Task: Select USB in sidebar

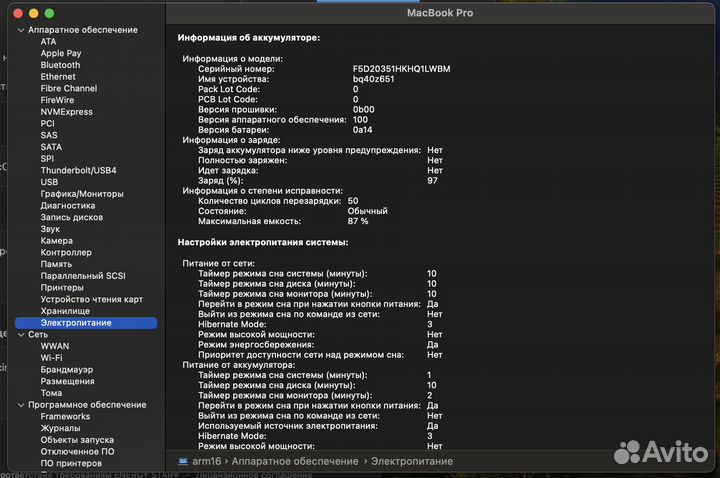Action: click(49, 182)
